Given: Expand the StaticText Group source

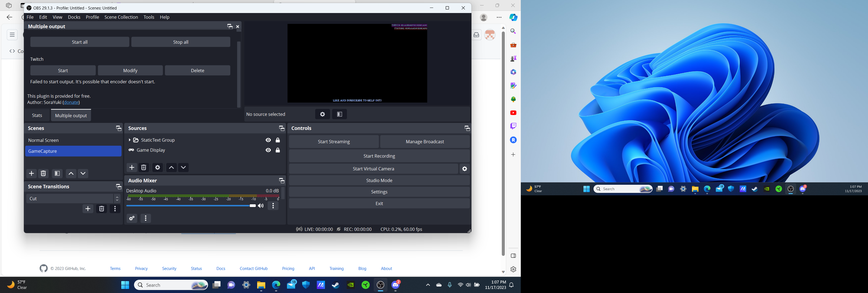Looking at the screenshot, I should [x=129, y=140].
